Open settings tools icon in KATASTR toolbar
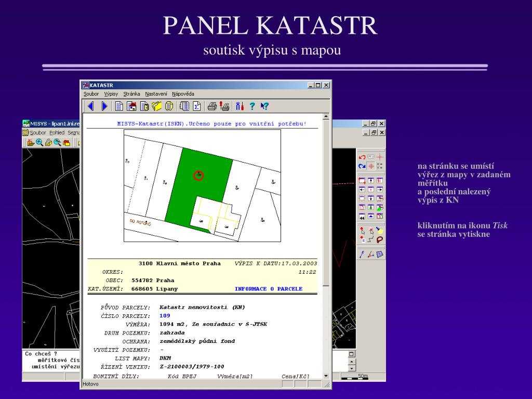Viewport: 532px width, 399px height. click(x=240, y=106)
